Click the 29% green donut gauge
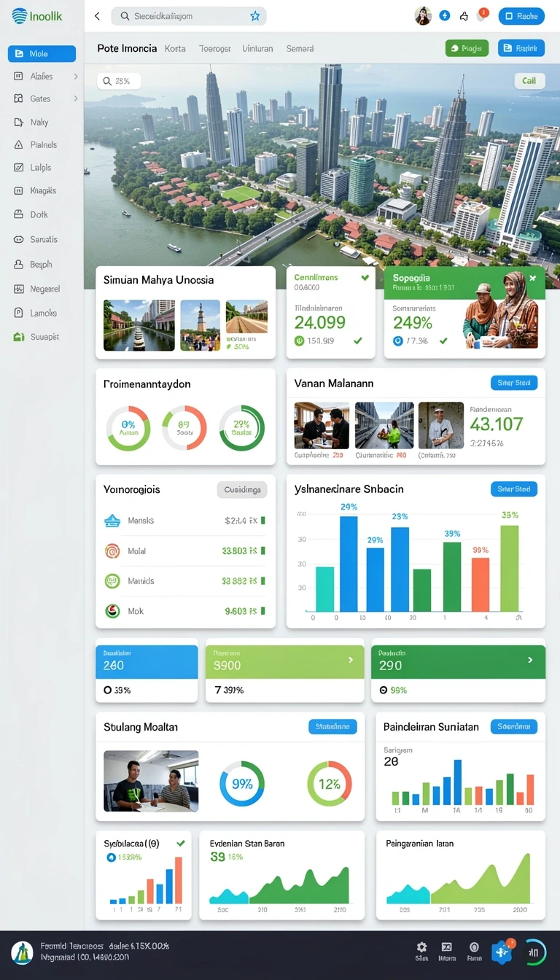The height and width of the screenshot is (980, 560). click(241, 428)
